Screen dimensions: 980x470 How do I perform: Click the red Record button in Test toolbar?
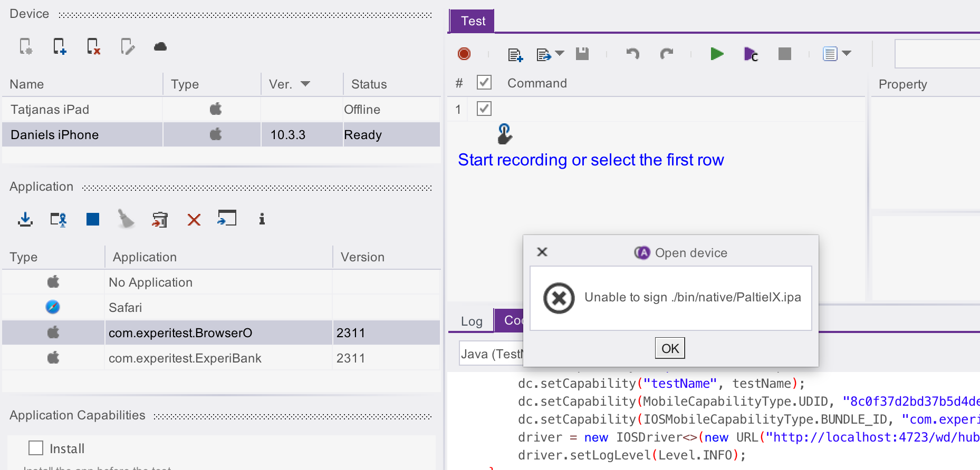coord(464,54)
